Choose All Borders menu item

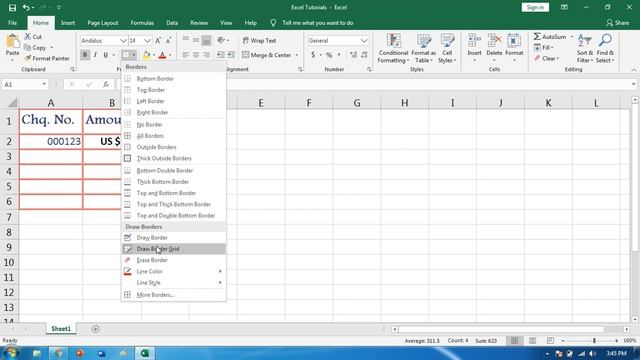click(174, 136)
